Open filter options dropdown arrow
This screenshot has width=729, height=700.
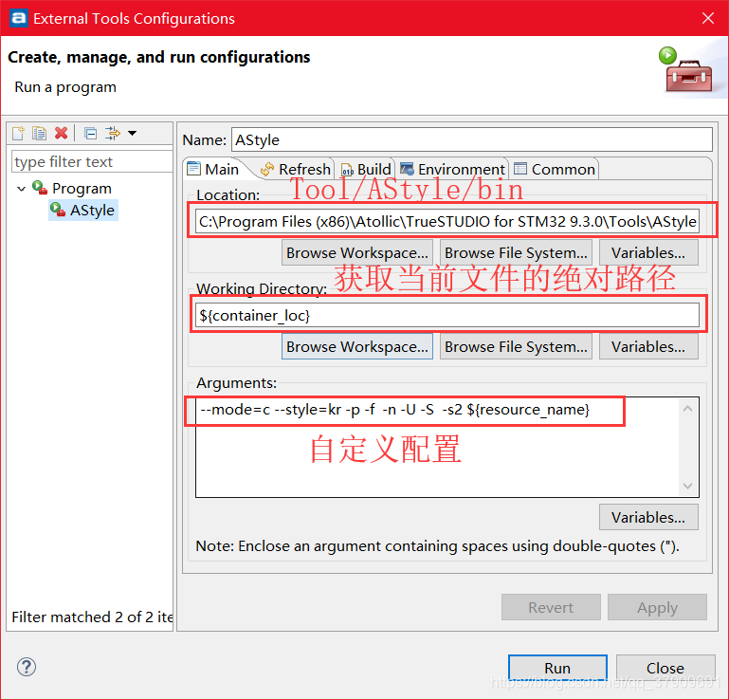click(x=132, y=133)
